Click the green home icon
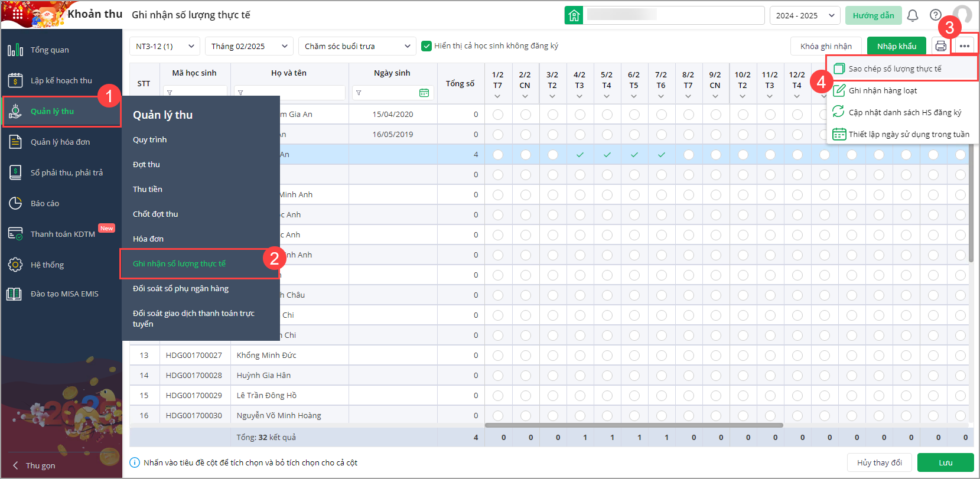980x479 pixels. (574, 15)
